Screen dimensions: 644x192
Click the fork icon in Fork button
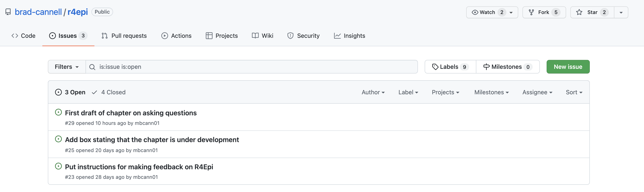(531, 12)
